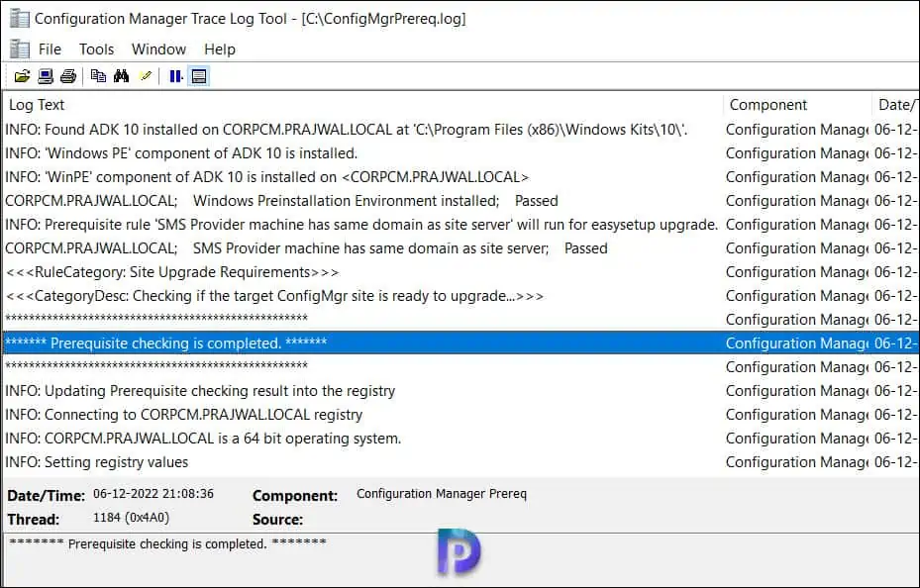
Task: Select the 'WinPE' component of ADK 10 row
Action: tap(460, 177)
